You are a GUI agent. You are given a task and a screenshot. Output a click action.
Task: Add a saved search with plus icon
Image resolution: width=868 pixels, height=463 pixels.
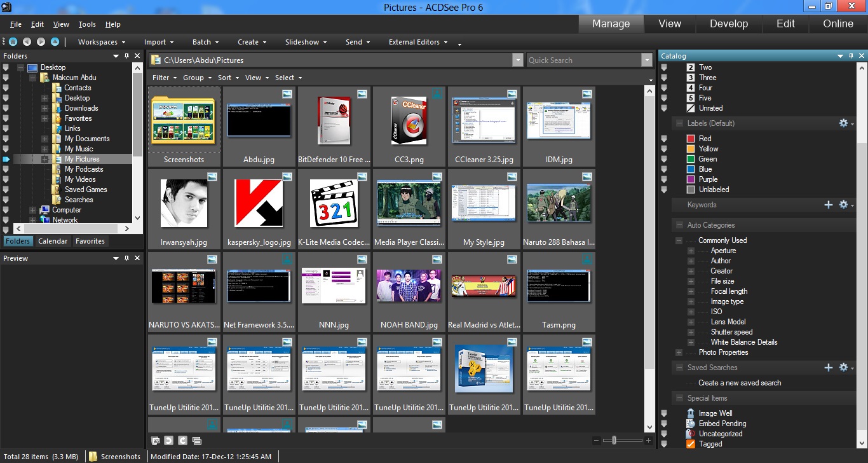point(828,368)
